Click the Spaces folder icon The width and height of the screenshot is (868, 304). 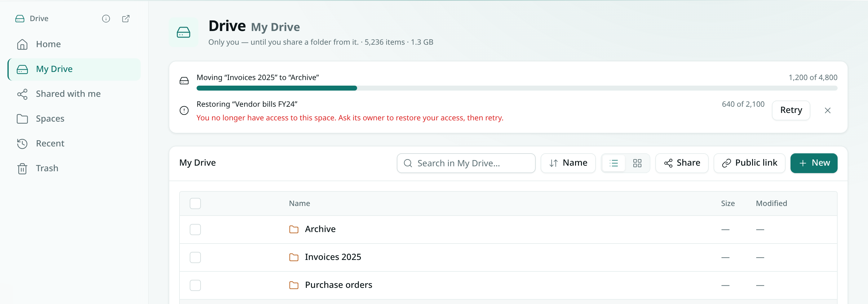point(22,118)
